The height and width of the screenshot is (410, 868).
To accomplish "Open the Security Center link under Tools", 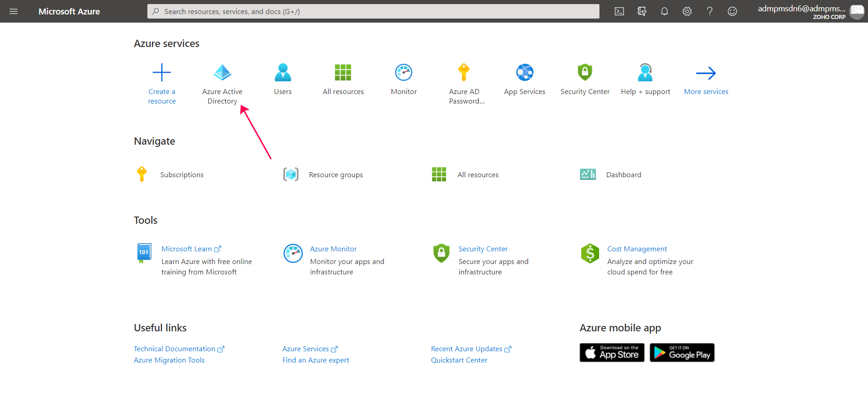I will (483, 249).
